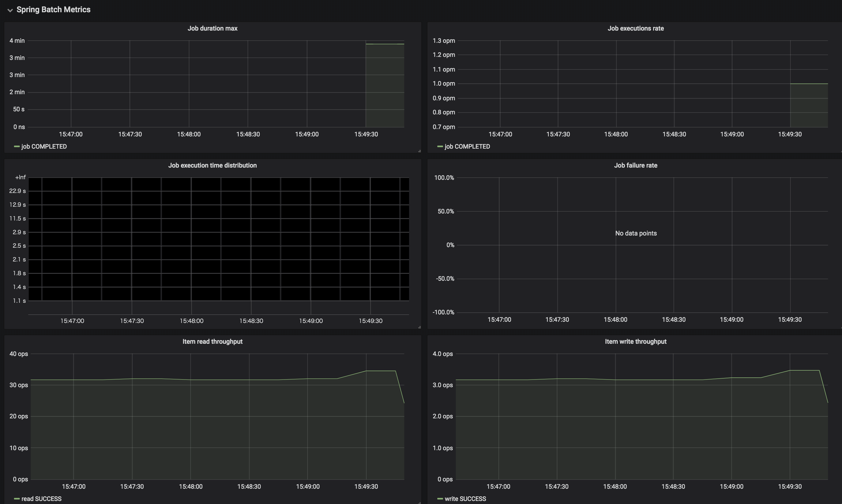This screenshot has height=504, width=842.
Task: Click the No data points message
Action: [x=636, y=233]
